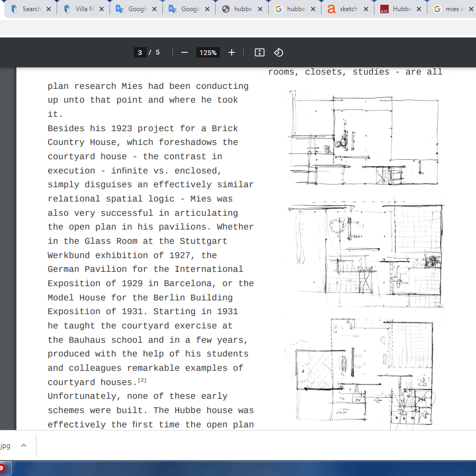Close the hubbe Google search tab
The height and width of the screenshot is (476, 476).
(x=313, y=9)
